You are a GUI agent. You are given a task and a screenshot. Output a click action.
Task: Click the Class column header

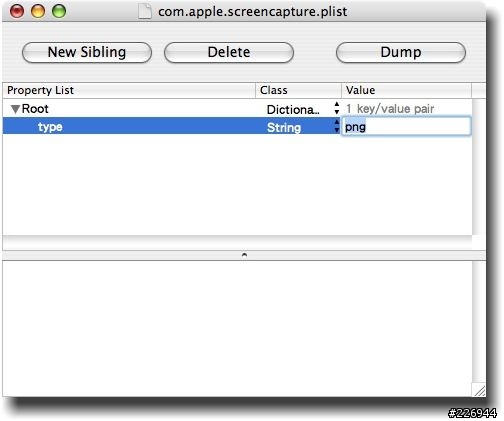[299, 90]
